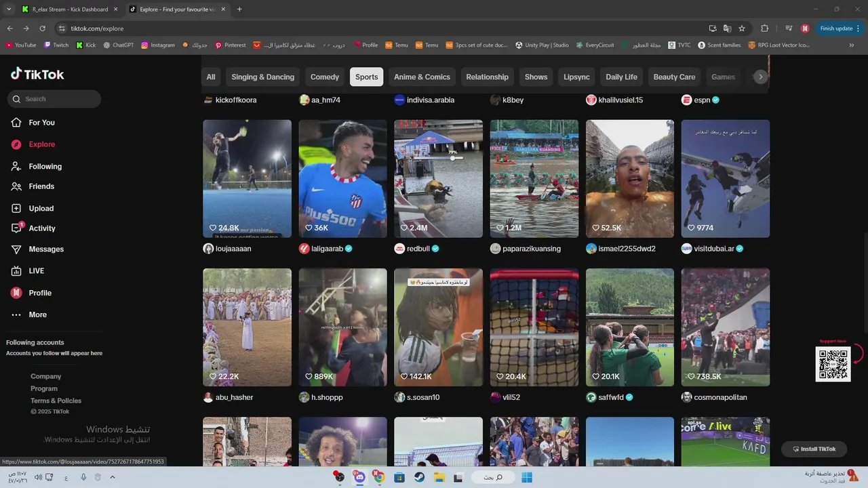Open the Friends section
This screenshot has width=868, height=488.
coord(41,186)
